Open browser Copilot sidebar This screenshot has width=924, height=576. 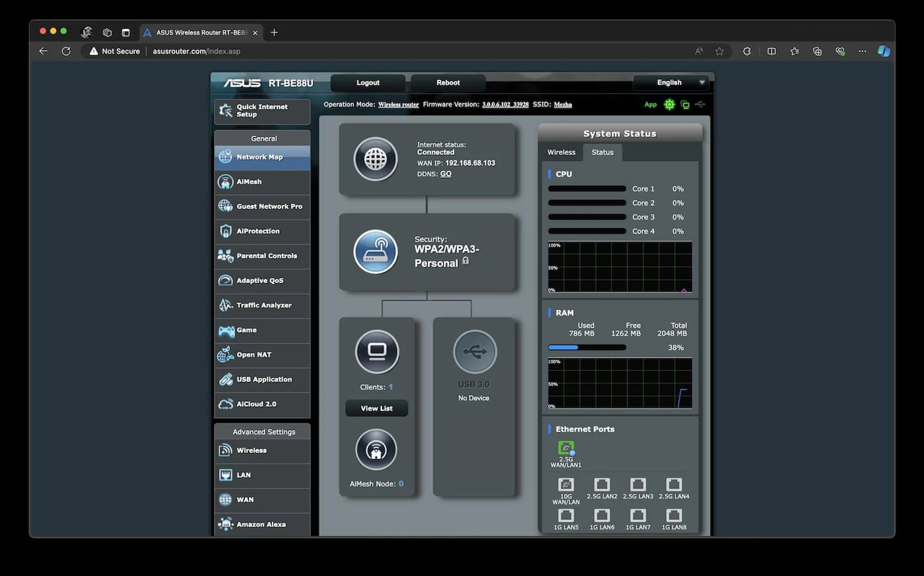(x=884, y=51)
